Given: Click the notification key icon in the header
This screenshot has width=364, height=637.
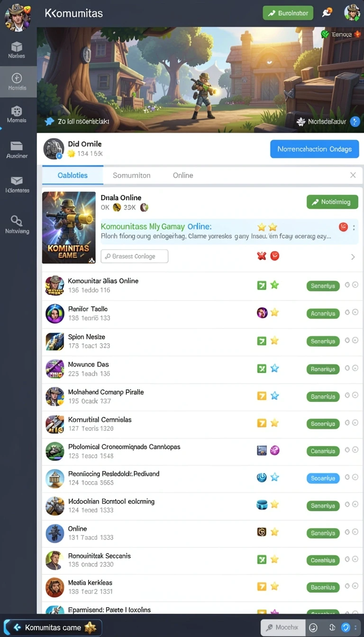Looking at the screenshot, I should point(327,13).
